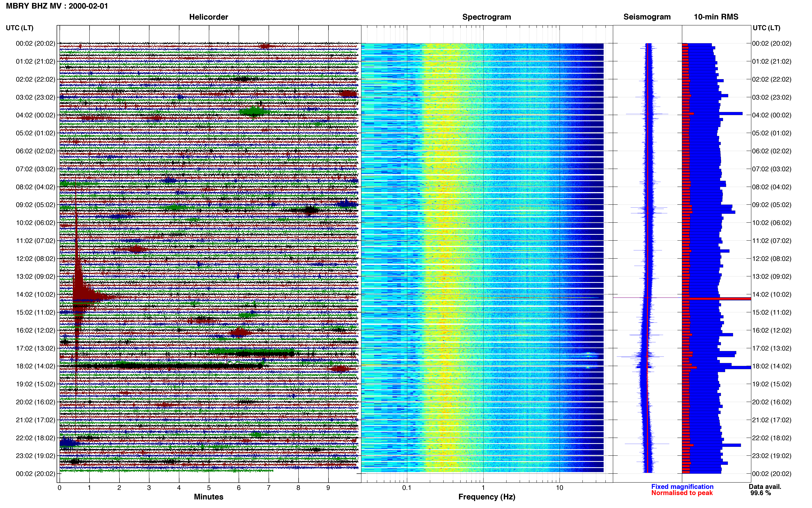
Task: Click right time label '17:02 (13:02)'
Action: tap(772, 348)
